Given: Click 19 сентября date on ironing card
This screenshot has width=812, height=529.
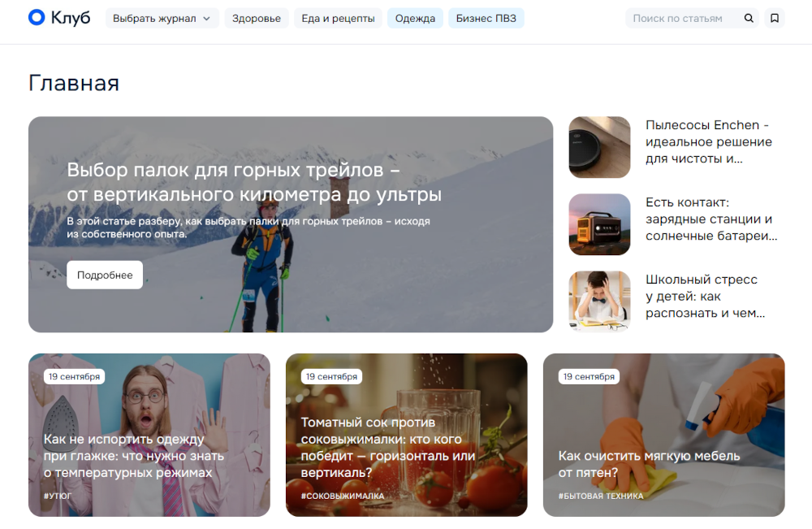Looking at the screenshot, I should click(x=74, y=377).
